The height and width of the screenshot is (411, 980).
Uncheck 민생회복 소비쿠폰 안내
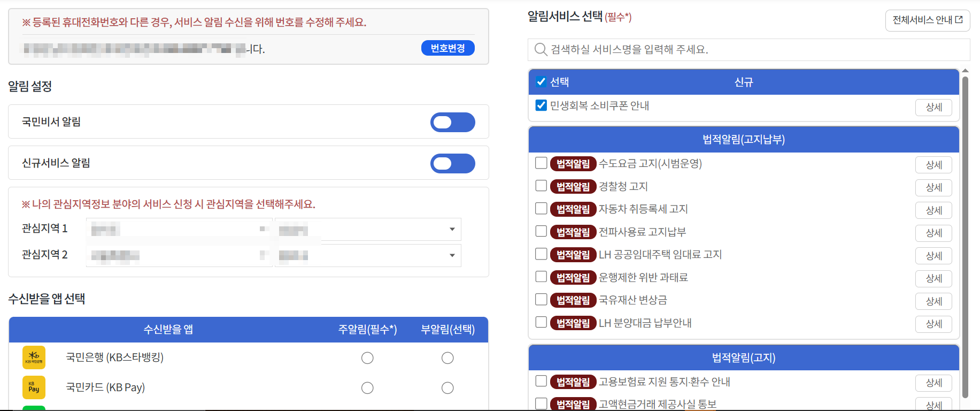(541, 105)
